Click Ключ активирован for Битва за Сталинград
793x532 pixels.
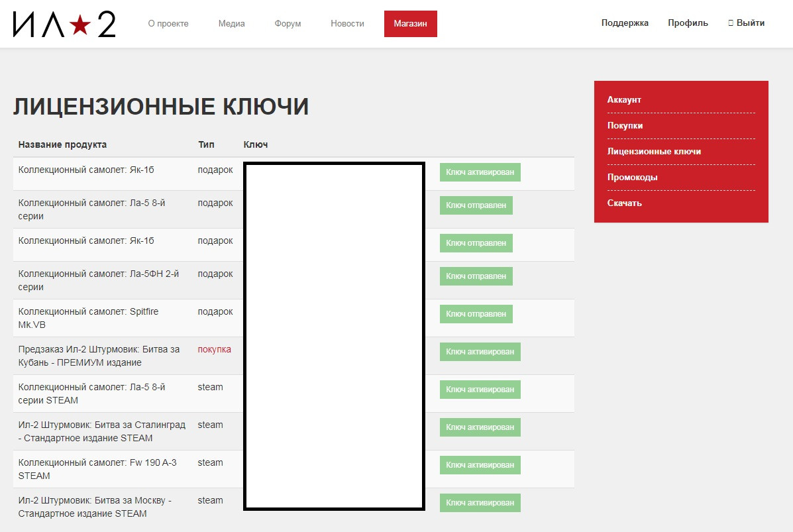480,427
